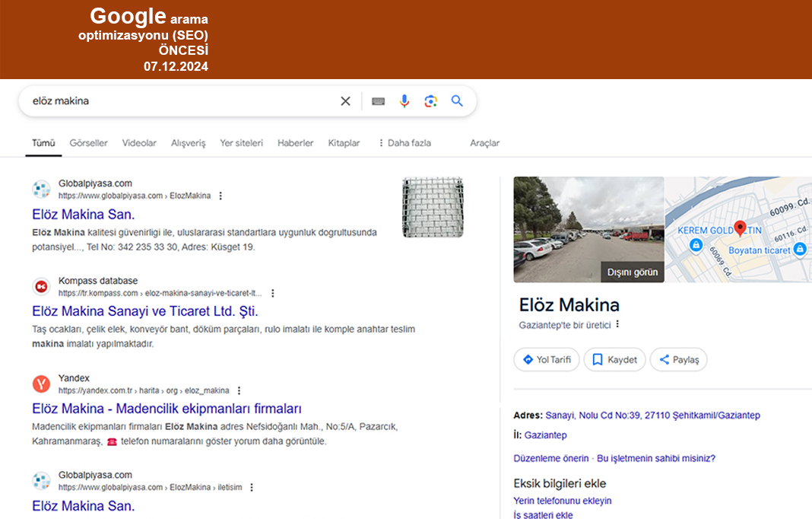Click the Yandex favicon

(x=41, y=384)
